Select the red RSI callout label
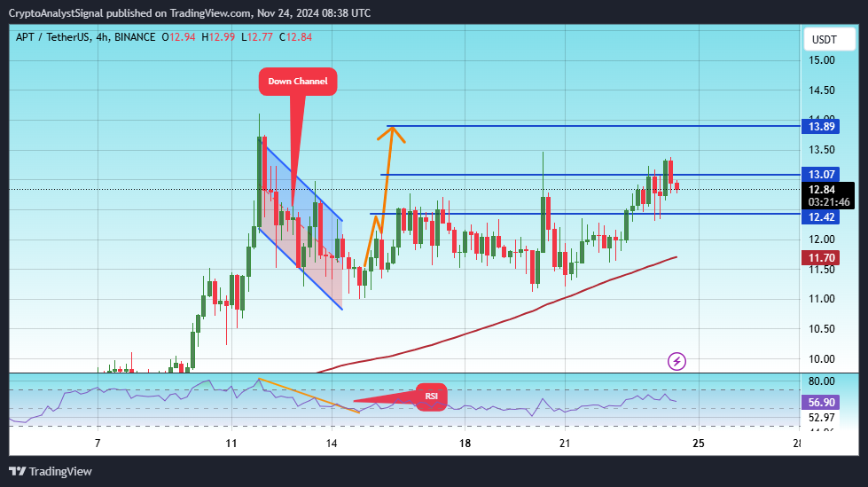The image size is (868, 487). coord(431,397)
